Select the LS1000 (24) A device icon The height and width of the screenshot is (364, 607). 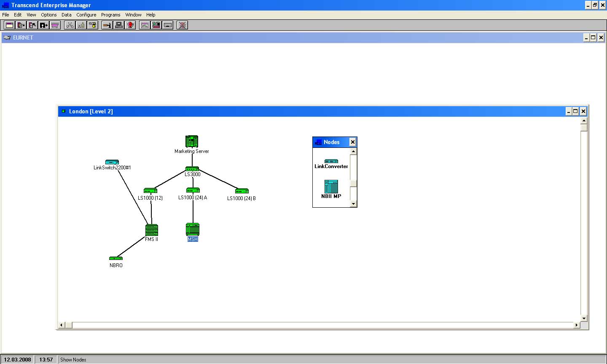[x=193, y=190]
